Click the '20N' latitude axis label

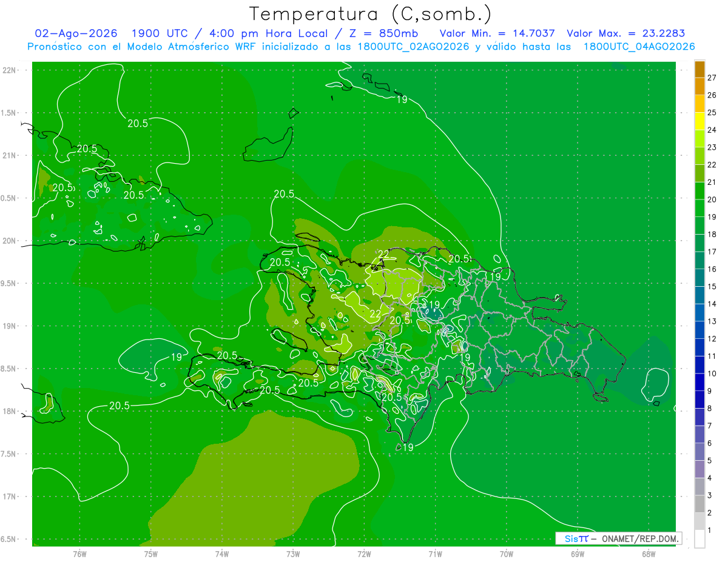[10, 241]
